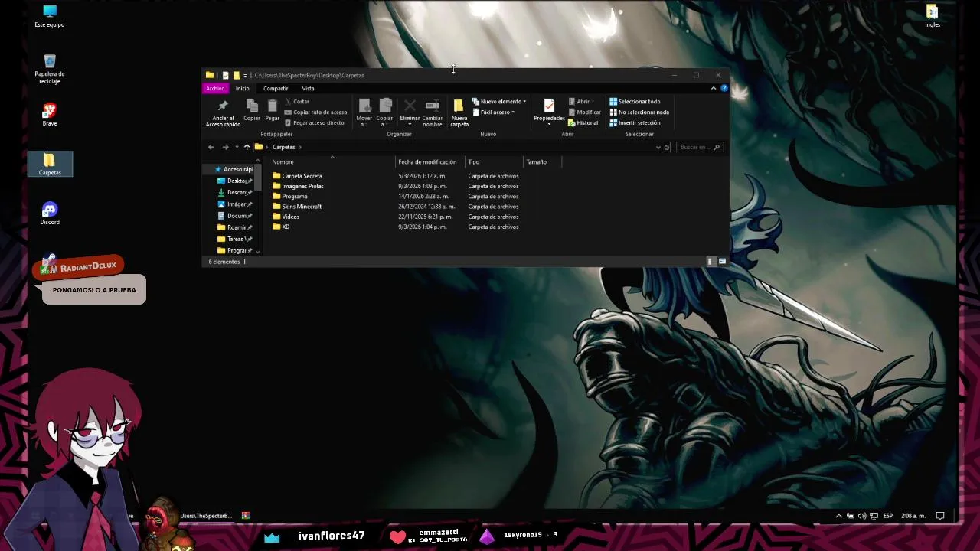Click the taskbar volume speaker icon
The width and height of the screenshot is (980, 551).
tap(862, 516)
